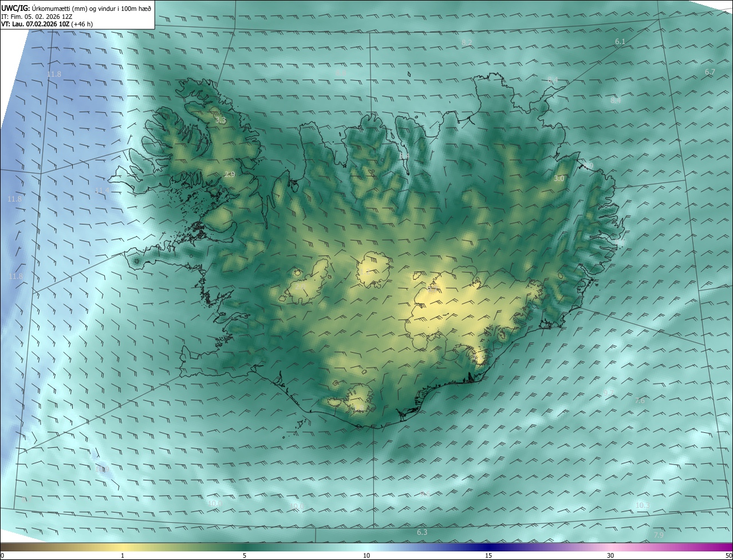Viewport: 733px width, 560px height.
Task: Click the 6.1 value label on the map
Action: click(x=620, y=42)
